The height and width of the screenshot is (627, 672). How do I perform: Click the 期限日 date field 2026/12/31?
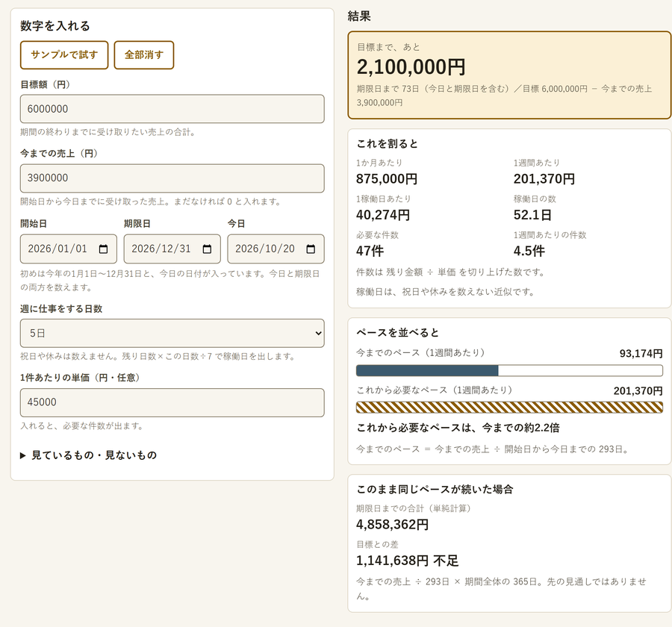tap(172, 249)
